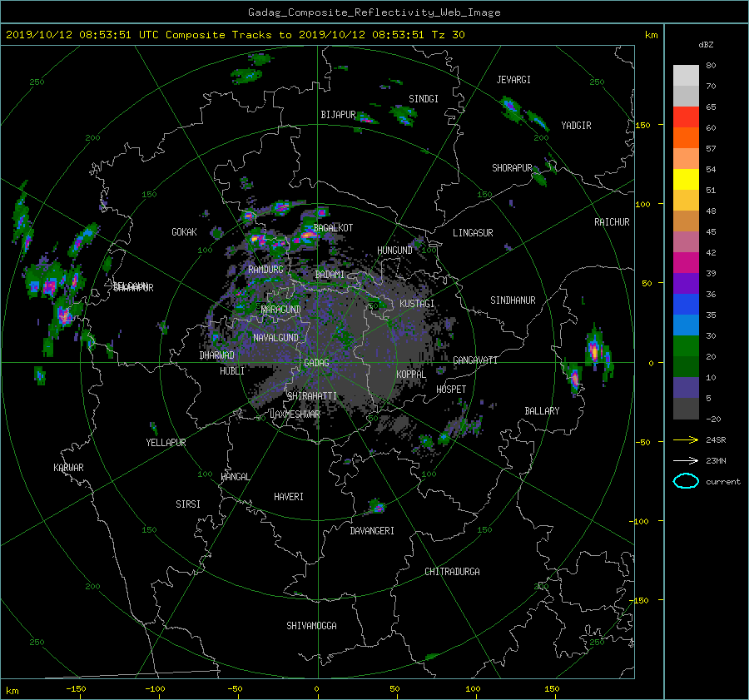Click the DAVANGERI city label
The image size is (749, 700).
pyautogui.click(x=372, y=531)
